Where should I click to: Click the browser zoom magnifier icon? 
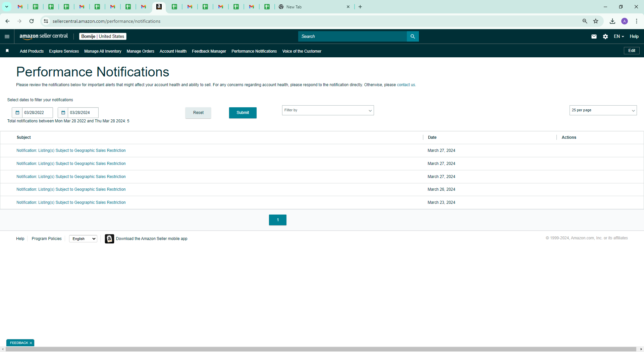coord(585,21)
